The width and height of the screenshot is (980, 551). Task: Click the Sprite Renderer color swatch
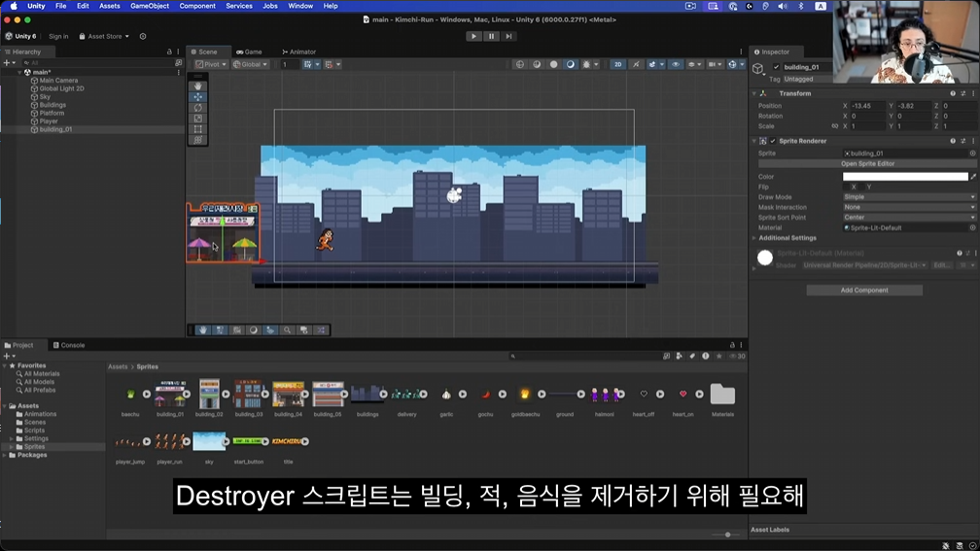coord(905,177)
